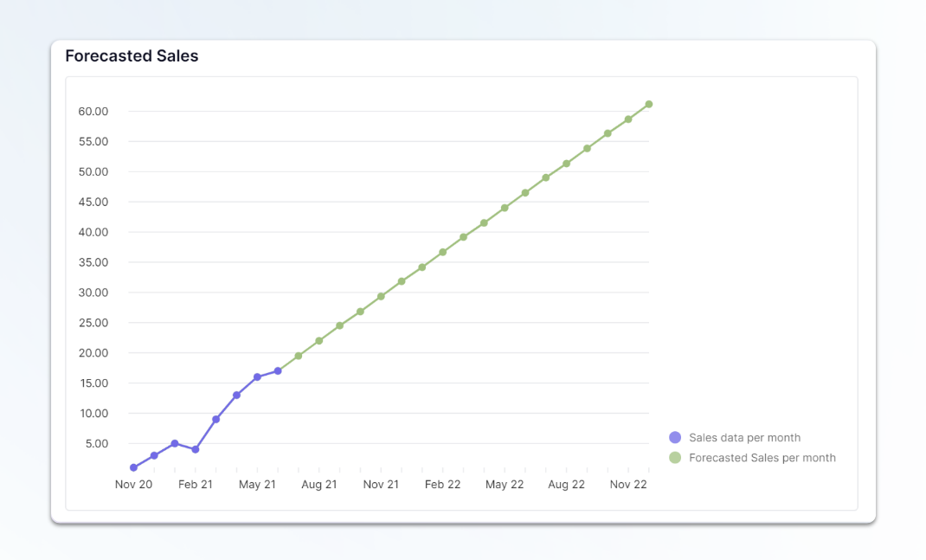Click the 'Aug 22' x-axis label
Screen dimensions: 926x560
(x=566, y=485)
